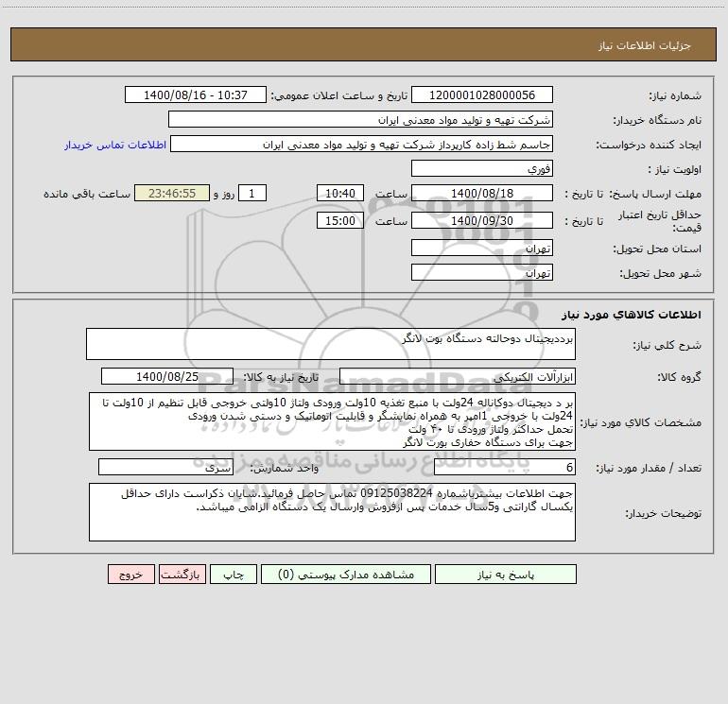Screen dimensions: 728x704
Task: Click label 'شماره نیاز:'
Action: pos(675,96)
